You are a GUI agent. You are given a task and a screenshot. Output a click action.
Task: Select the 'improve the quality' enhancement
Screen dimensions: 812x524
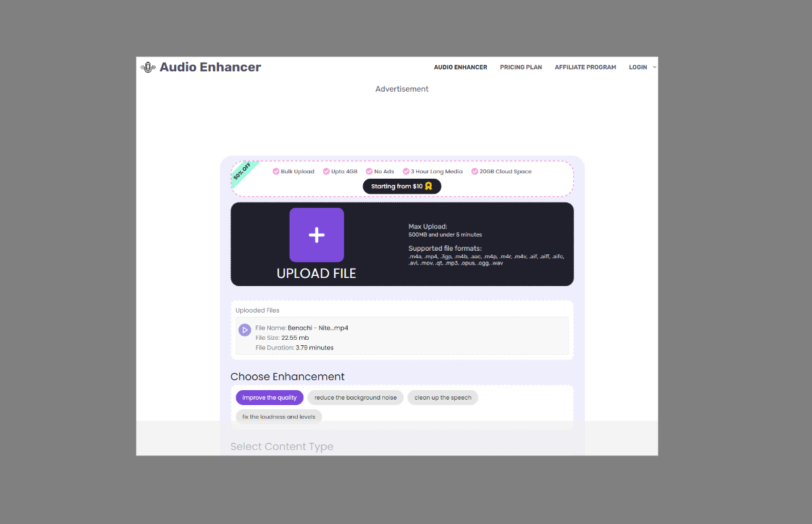pos(269,398)
